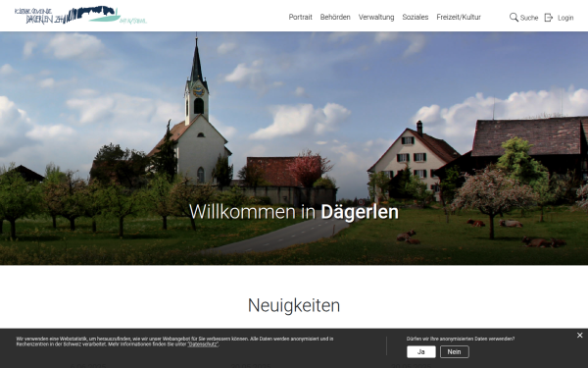The image size is (588, 368).
Task: Open the Behörden menu
Action: (x=335, y=18)
